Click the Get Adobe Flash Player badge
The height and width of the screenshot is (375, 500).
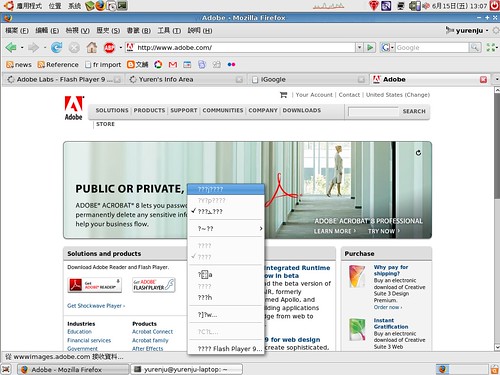click(x=154, y=285)
